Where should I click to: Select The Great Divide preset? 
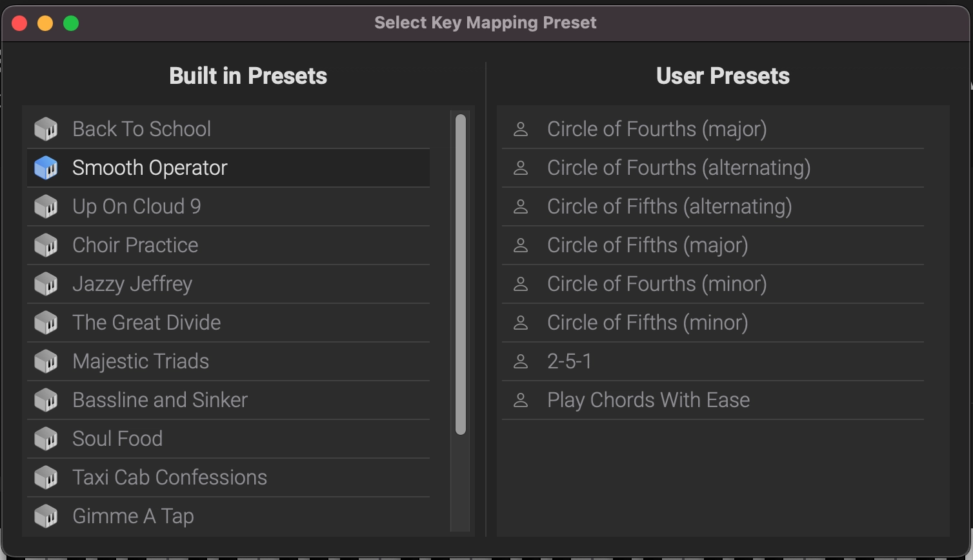[x=146, y=323]
